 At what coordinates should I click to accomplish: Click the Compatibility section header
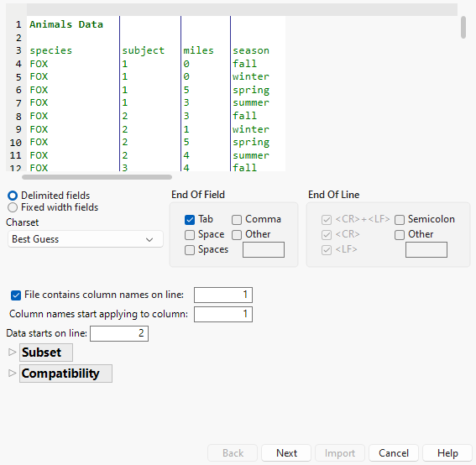[x=65, y=374]
